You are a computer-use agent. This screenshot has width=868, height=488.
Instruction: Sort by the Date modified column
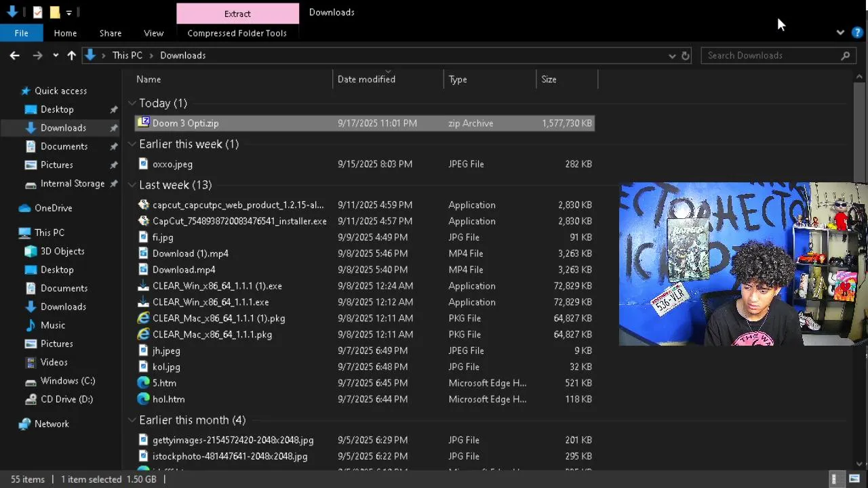coord(366,79)
